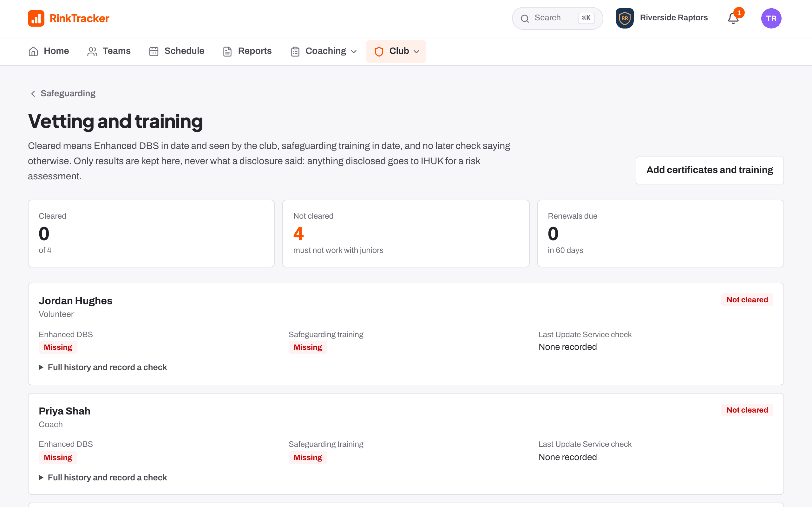Click the Home house icon
Screen dimensions: 812x507
pyautogui.click(x=33, y=51)
